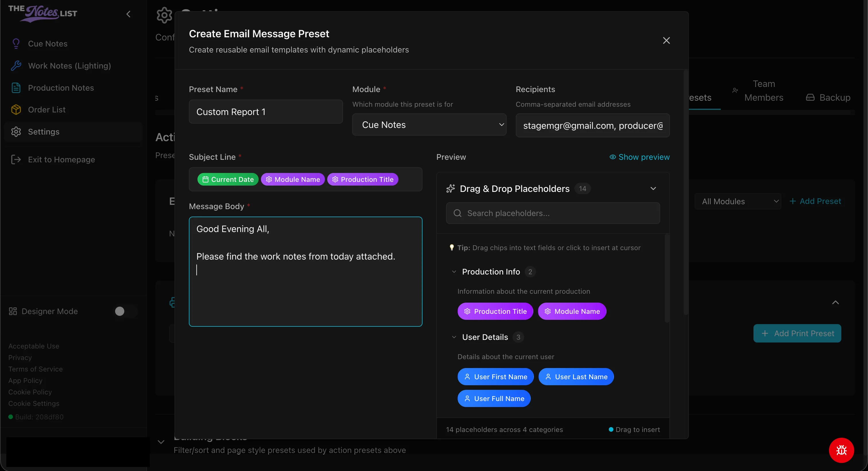Click the Preset Name field Custom Report 1
The width and height of the screenshot is (868, 471).
pos(266,111)
